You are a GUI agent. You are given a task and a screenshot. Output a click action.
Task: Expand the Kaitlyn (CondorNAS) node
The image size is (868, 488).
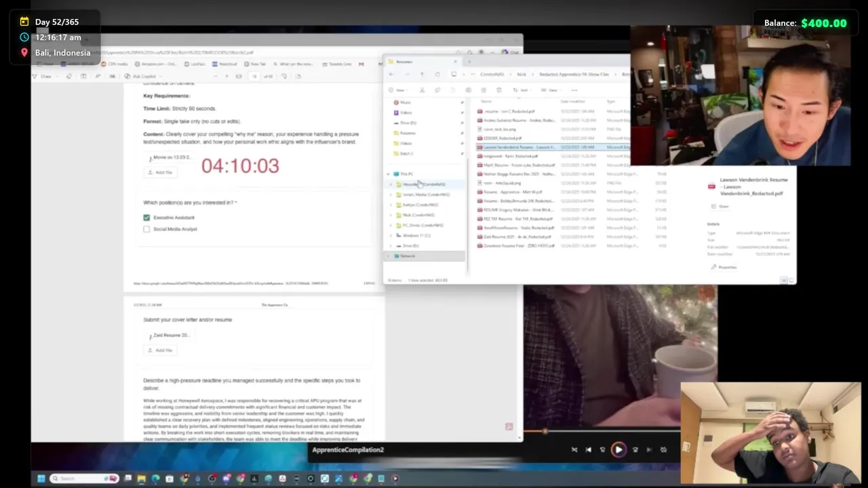coord(391,205)
